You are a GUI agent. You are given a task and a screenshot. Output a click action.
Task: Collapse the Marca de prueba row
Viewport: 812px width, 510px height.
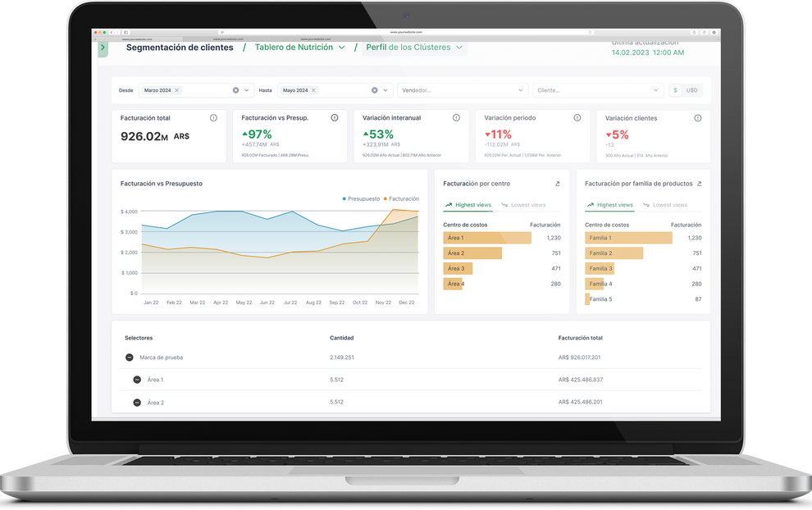(129, 357)
